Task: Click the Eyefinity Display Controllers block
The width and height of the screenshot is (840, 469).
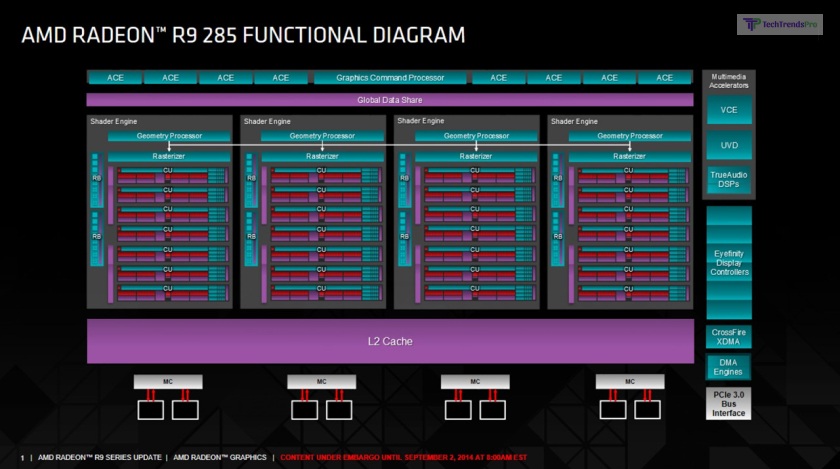Action: (x=729, y=263)
